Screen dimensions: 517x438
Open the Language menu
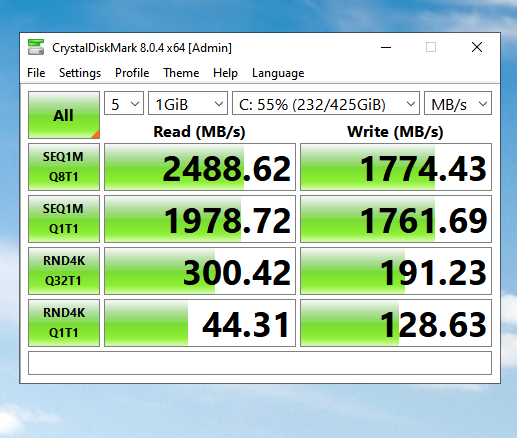coord(278,73)
